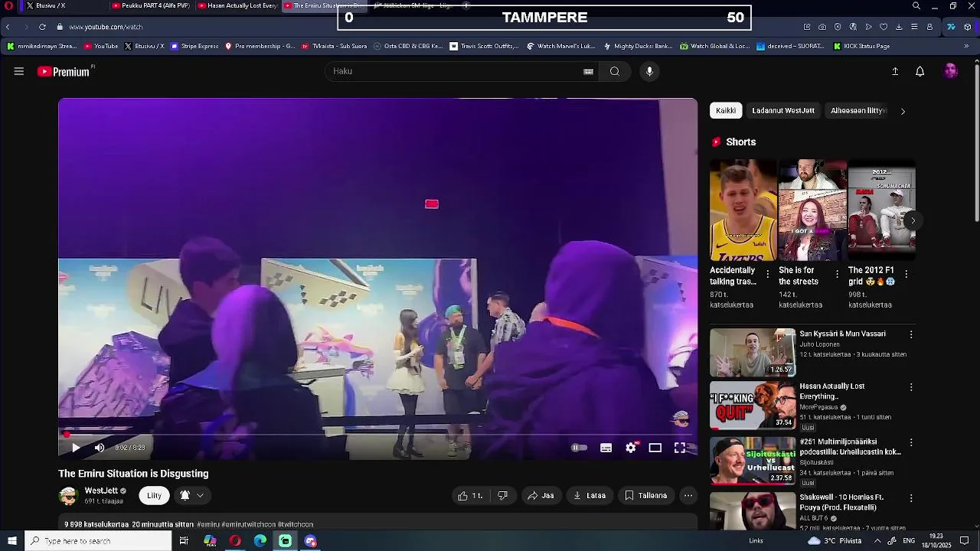
Task: Share the video with the Jaa button
Action: click(x=541, y=495)
